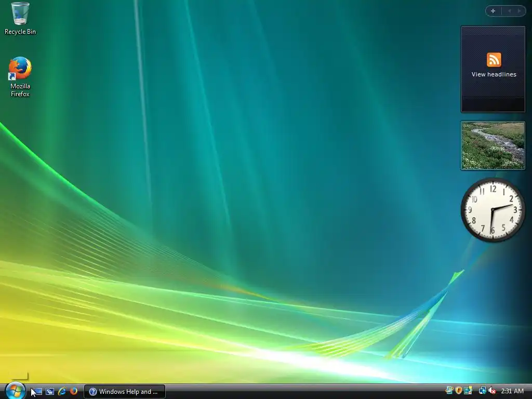Open the Recycle Bin desktop icon
Viewport: 532px width, 399px height.
(20, 18)
